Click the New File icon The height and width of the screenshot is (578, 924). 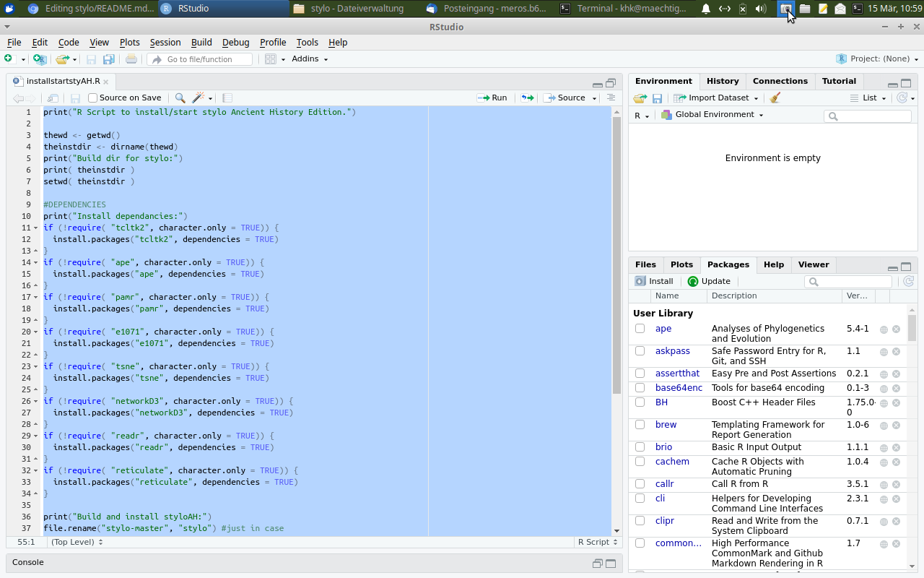[x=9, y=59]
